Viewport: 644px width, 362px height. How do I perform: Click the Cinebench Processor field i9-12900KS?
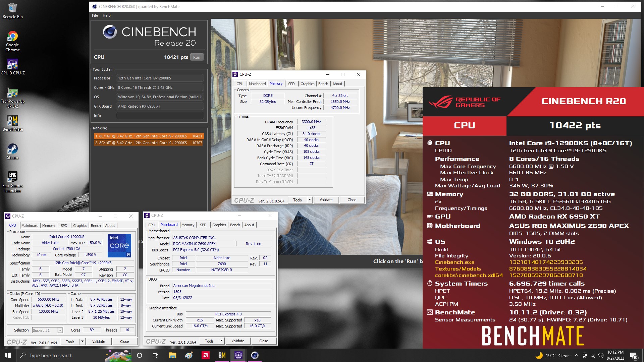click(160, 78)
